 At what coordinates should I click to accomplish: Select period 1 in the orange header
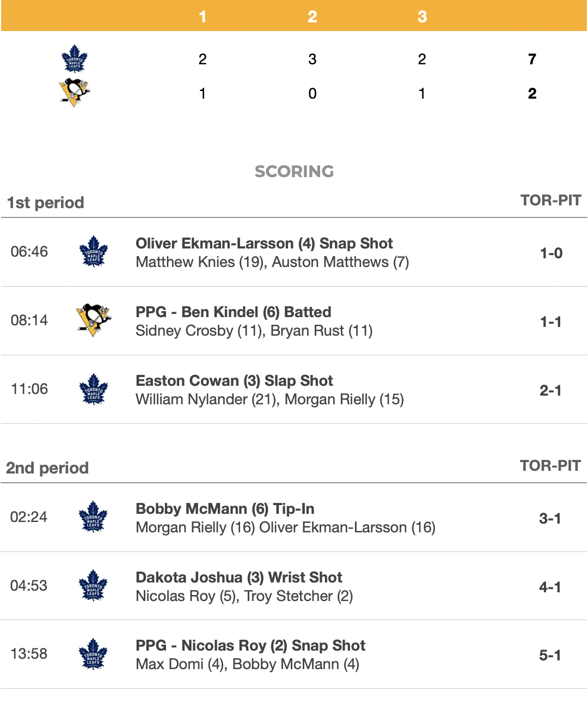(203, 16)
